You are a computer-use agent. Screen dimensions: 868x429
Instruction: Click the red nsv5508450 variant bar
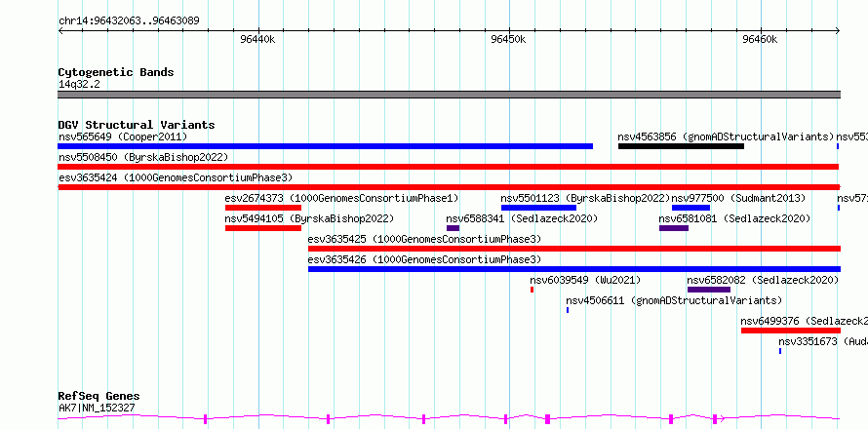pyautogui.click(x=449, y=167)
